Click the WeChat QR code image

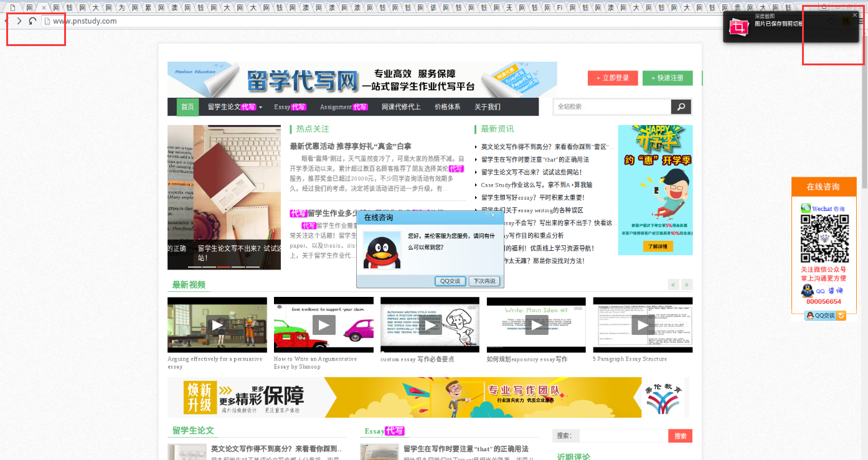pyautogui.click(x=824, y=238)
